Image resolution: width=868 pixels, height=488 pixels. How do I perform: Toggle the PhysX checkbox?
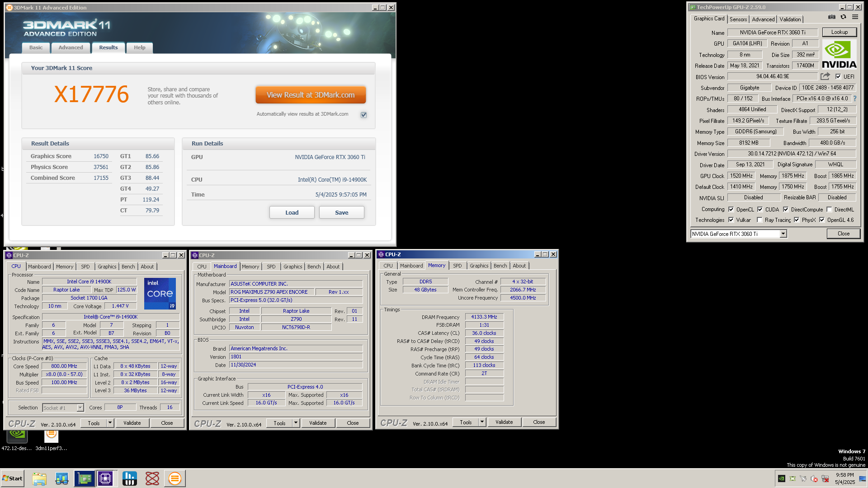(797, 220)
